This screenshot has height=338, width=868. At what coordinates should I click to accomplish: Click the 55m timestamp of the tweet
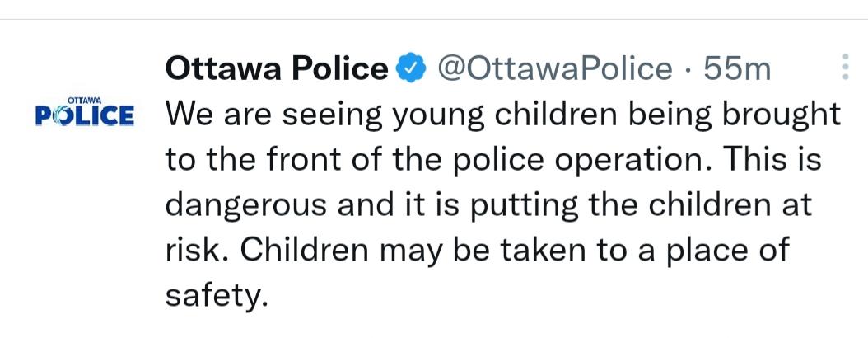pyautogui.click(x=737, y=70)
